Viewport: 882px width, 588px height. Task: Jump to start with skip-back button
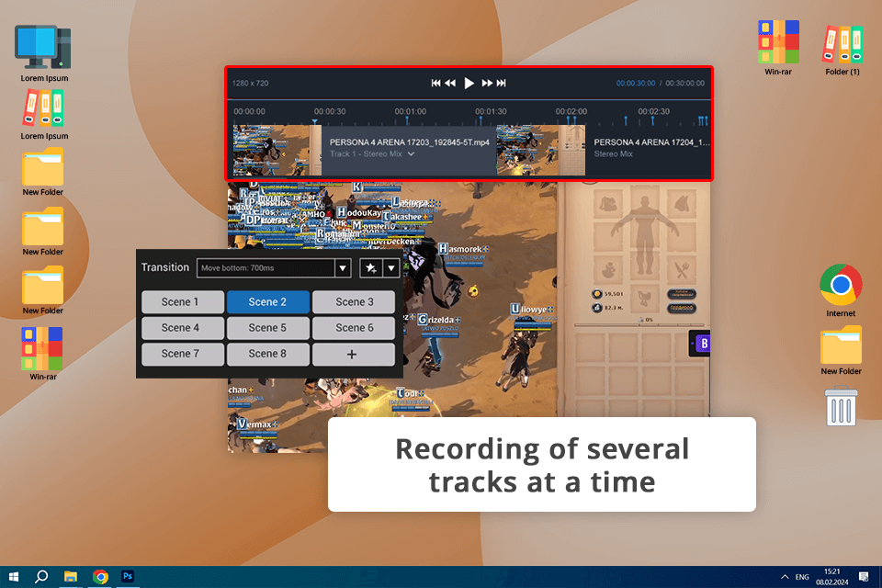point(435,84)
